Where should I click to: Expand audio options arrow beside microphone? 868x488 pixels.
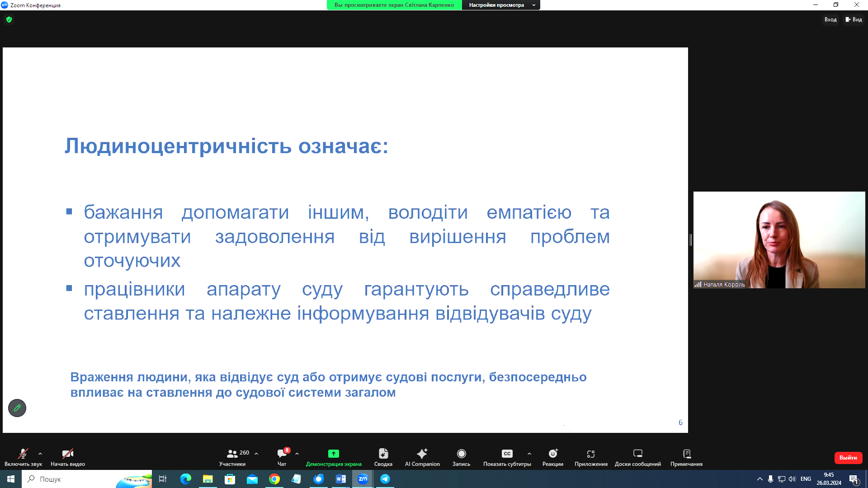point(40,454)
